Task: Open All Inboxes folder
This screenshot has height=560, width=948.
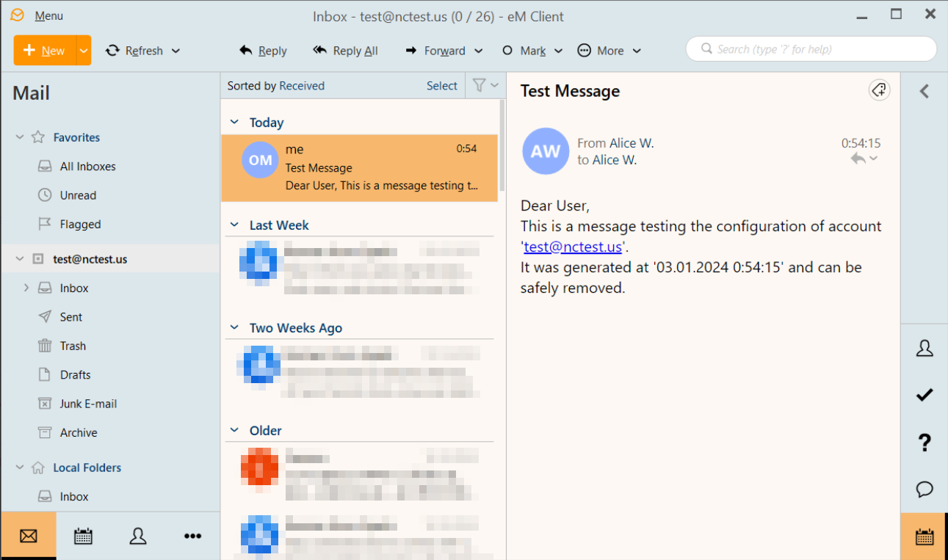Action: [87, 167]
